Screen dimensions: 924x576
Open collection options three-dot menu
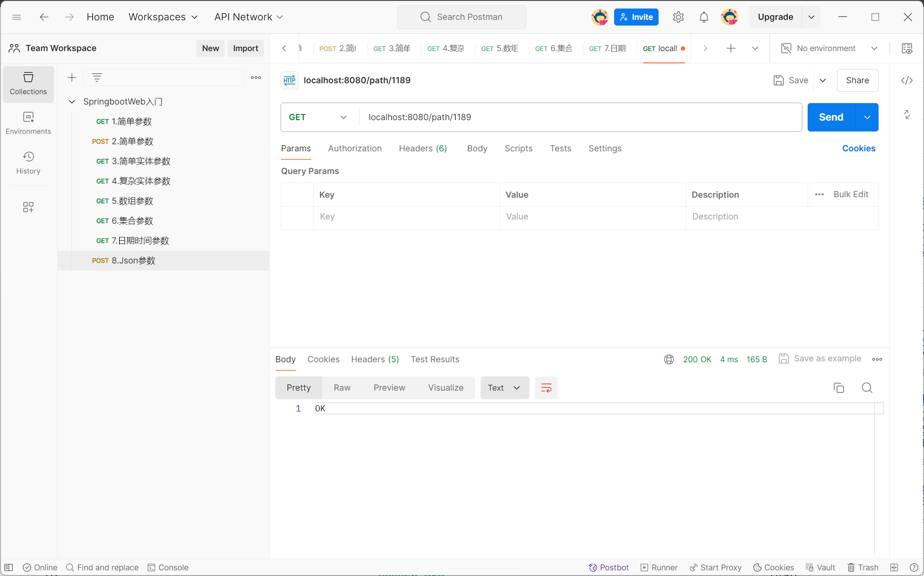pos(256,78)
